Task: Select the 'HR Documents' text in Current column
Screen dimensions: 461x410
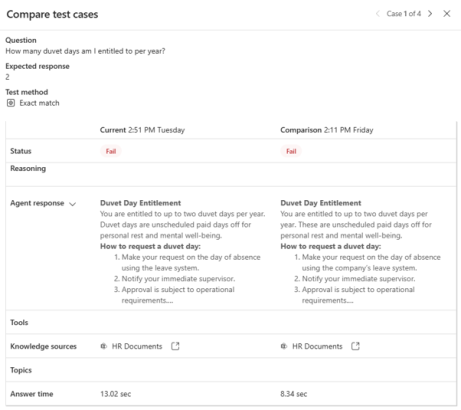Action: pos(137,346)
